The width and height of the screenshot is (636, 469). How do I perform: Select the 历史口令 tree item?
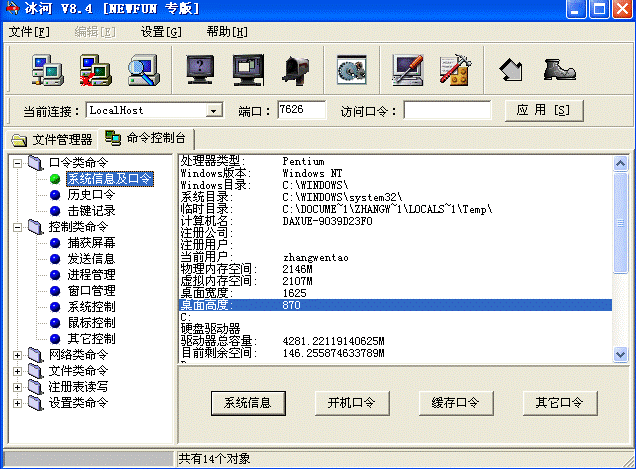[91, 195]
